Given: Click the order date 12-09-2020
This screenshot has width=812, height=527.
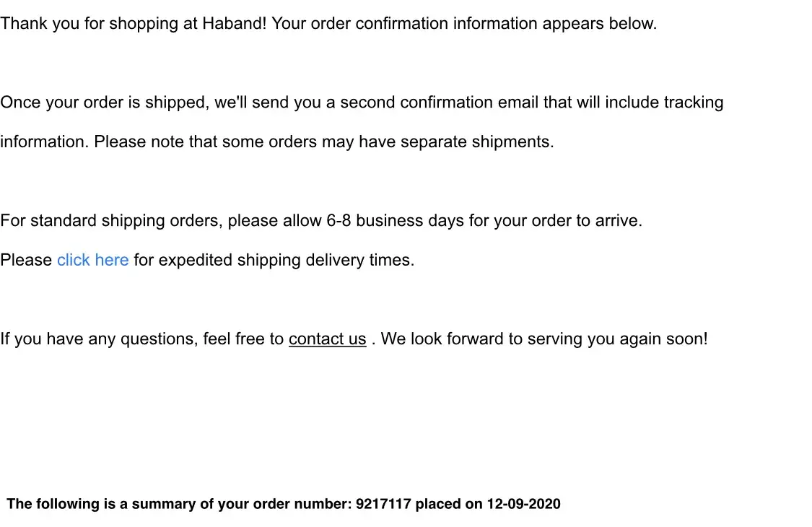Looking at the screenshot, I should (523, 504).
